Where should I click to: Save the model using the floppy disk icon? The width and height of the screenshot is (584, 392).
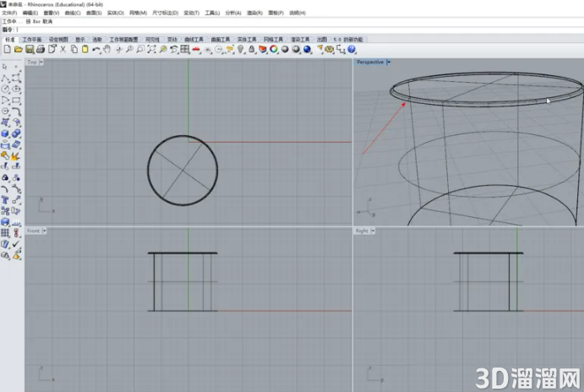[30, 49]
